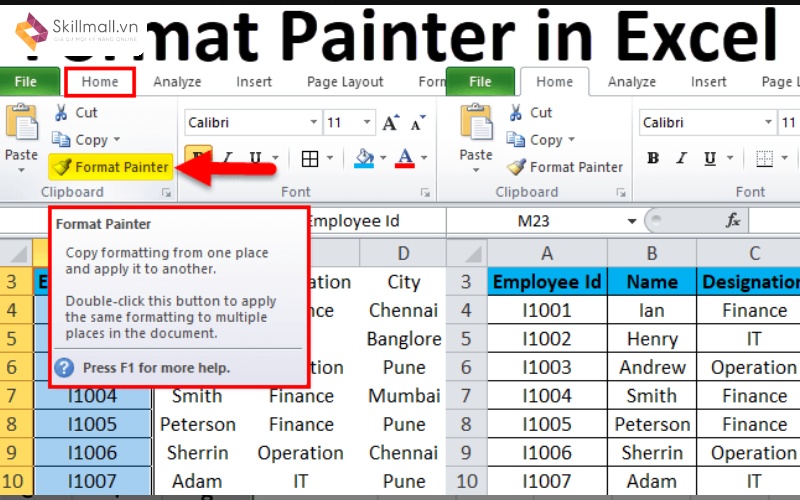Expand Font Color arrow in left window
Image resolution: width=800 pixels, height=500 pixels.
tap(424, 158)
